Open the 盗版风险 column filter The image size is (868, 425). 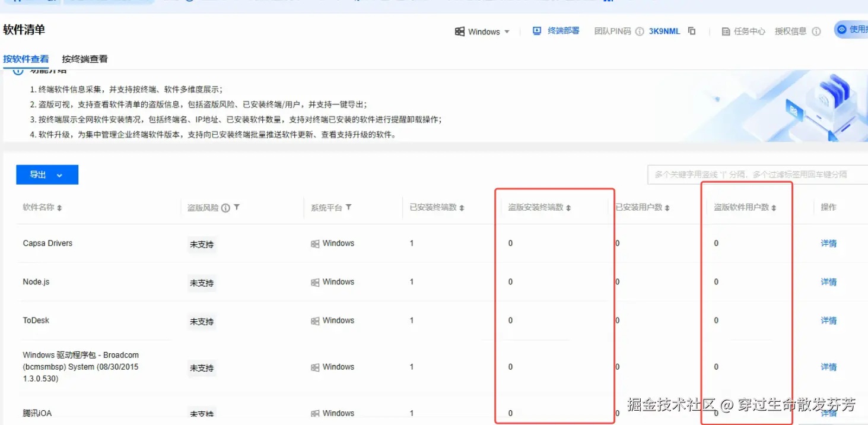[x=237, y=207]
